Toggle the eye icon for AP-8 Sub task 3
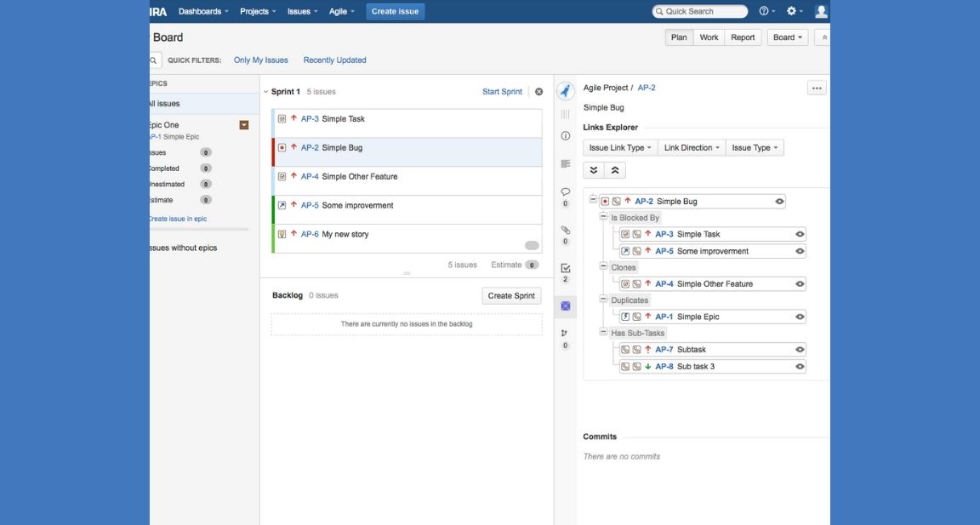 800,367
